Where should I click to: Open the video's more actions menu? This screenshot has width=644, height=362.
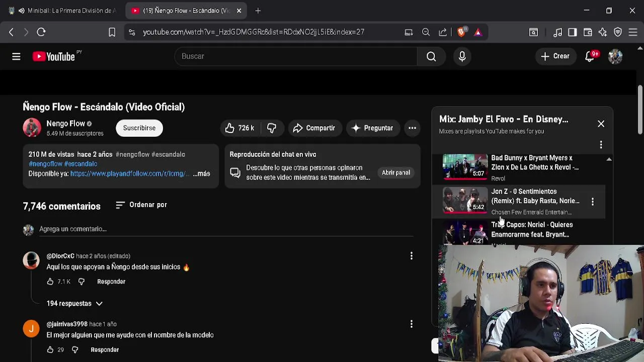[x=412, y=128]
